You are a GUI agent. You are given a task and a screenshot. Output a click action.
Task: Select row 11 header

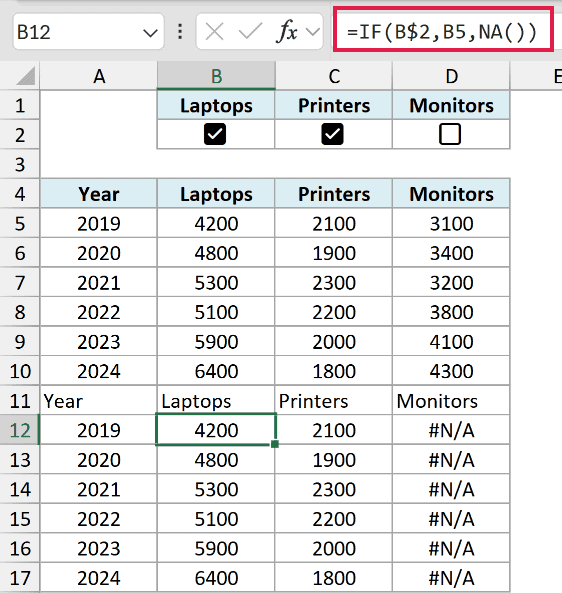point(20,401)
